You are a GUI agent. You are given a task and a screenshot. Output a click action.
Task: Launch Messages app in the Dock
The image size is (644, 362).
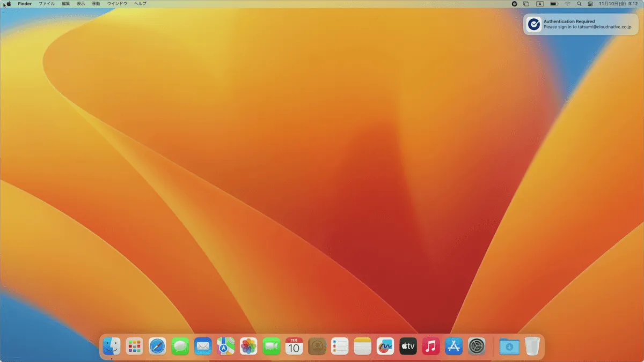click(x=180, y=346)
